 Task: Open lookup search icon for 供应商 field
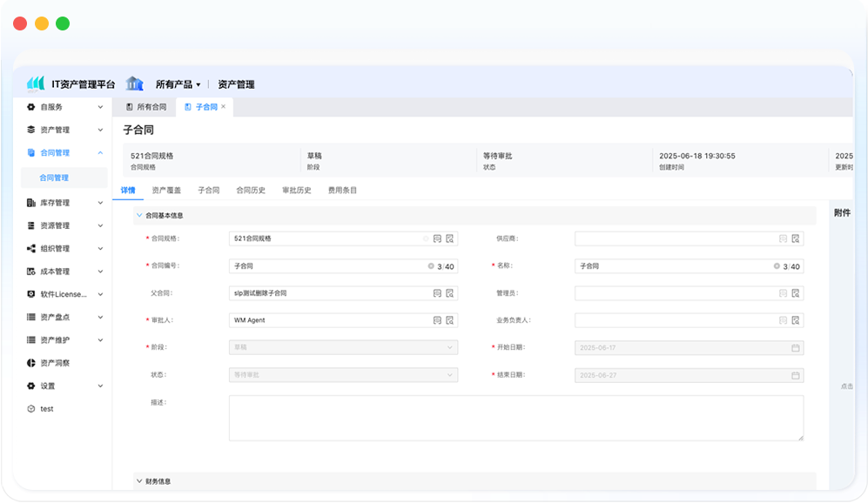click(796, 238)
